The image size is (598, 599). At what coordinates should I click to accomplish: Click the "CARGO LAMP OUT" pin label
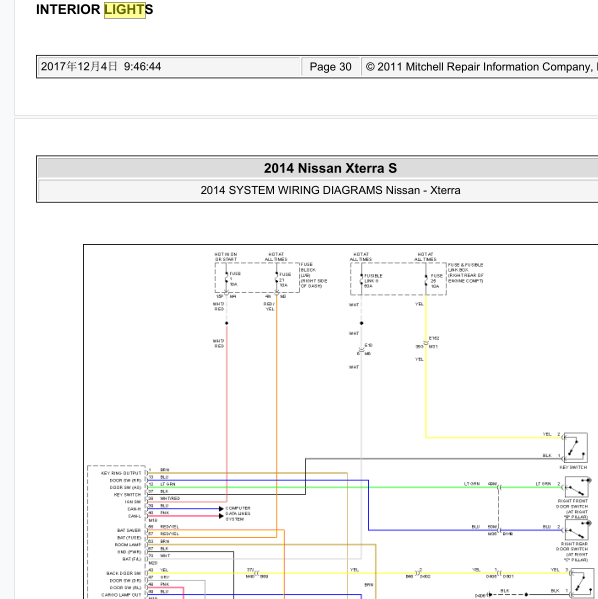pos(121,595)
